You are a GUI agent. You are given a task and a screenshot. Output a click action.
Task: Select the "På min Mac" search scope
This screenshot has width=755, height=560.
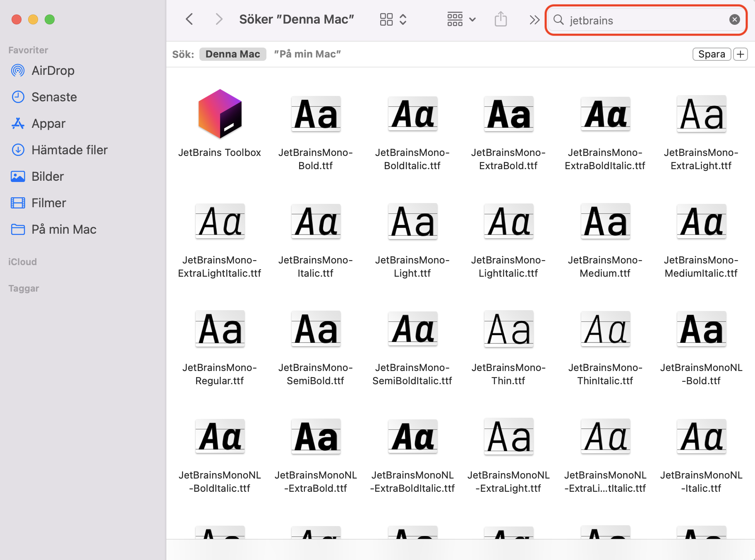coord(307,54)
